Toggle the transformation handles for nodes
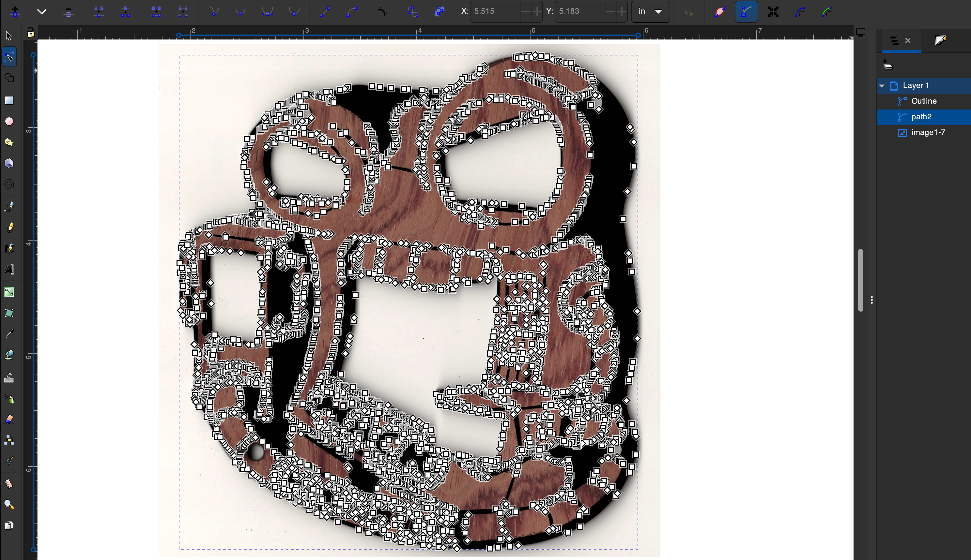Screen dimensions: 971x560 [774, 11]
